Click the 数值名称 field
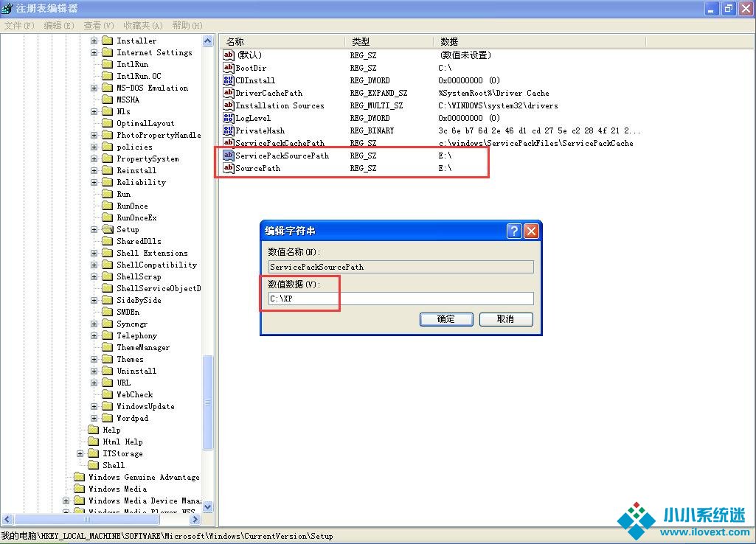 pyautogui.click(x=401, y=267)
